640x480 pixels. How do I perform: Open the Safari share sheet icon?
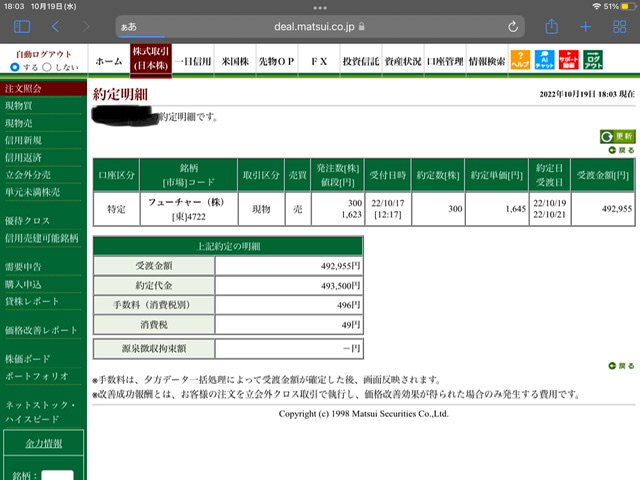tap(551, 27)
